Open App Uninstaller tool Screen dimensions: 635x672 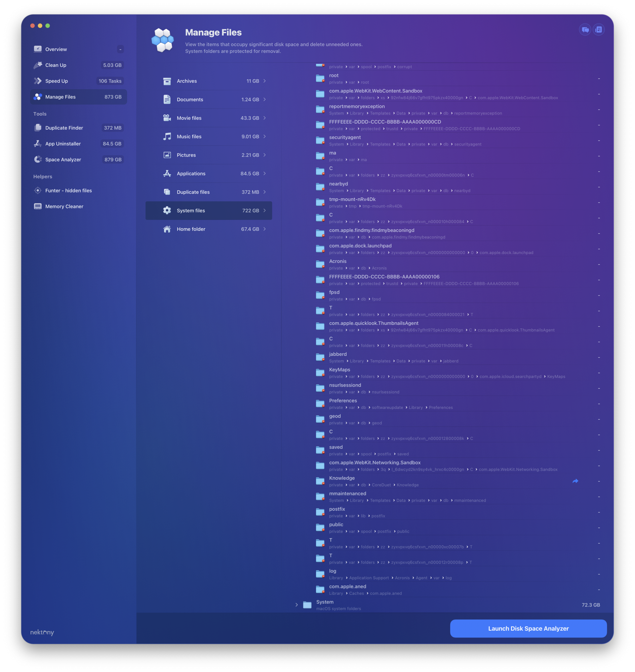[79, 143]
